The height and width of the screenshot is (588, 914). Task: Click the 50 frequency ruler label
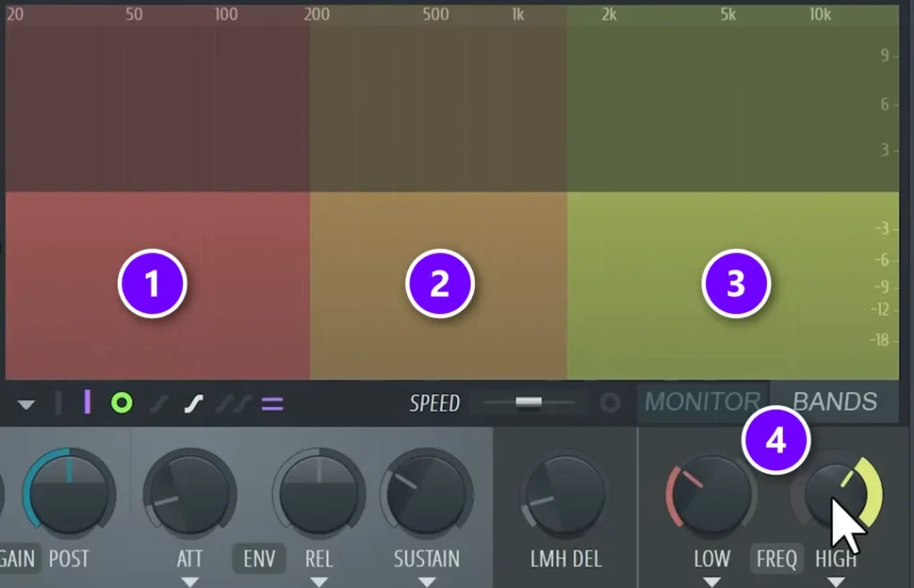(134, 14)
